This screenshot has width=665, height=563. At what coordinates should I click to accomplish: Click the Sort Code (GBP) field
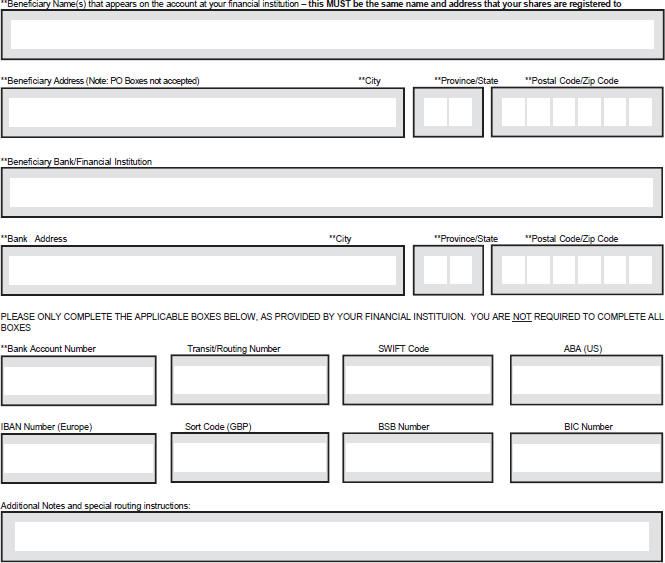point(250,458)
